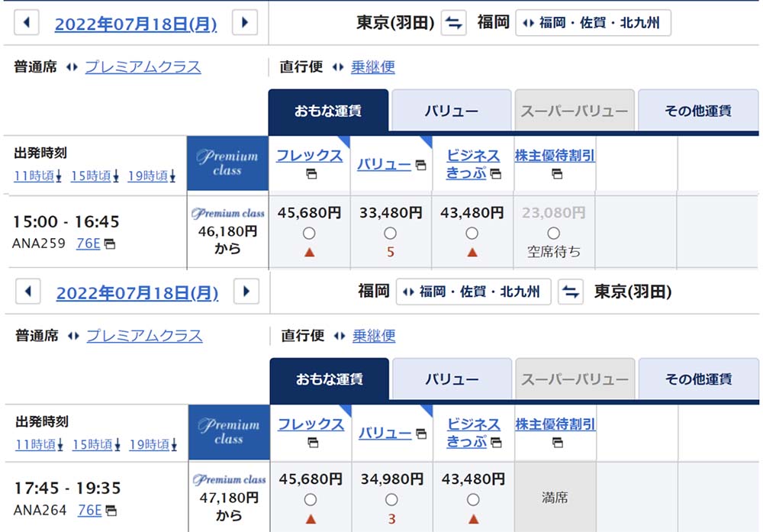Swap route icon left of 東京(羽田) in bottom section
This screenshot has height=532, width=763.
point(570,292)
